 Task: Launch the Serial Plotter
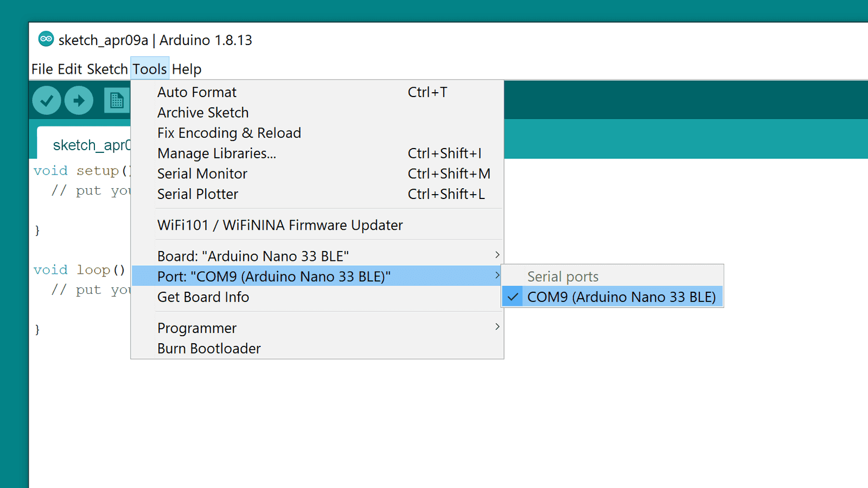pyautogui.click(x=198, y=194)
